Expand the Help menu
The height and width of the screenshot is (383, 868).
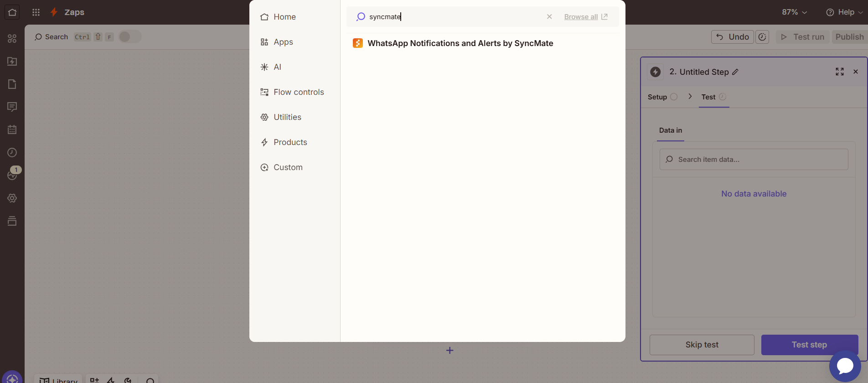tap(845, 12)
